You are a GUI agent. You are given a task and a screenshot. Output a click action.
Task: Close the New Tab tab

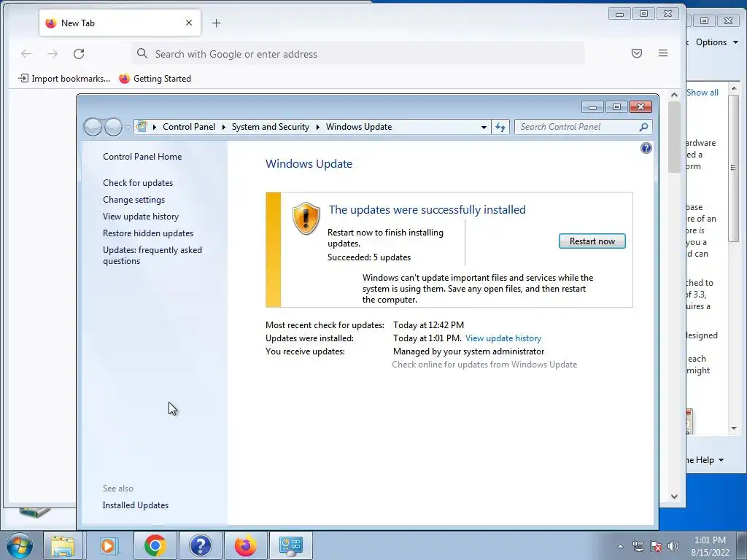(189, 23)
